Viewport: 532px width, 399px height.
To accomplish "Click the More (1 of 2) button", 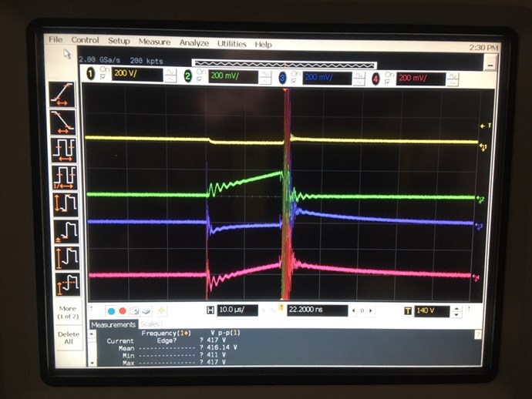I will coord(68,312).
